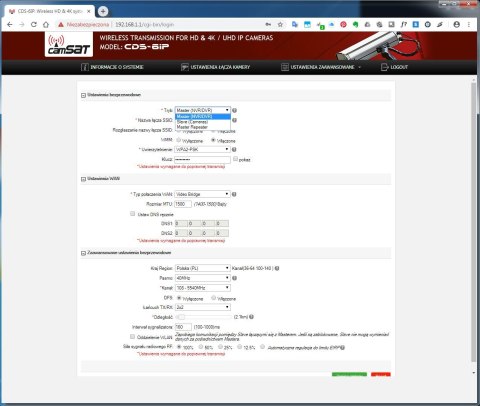This screenshot has width=480, height=406.
Task: Click the green save button at bottom
Action: [349, 374]
